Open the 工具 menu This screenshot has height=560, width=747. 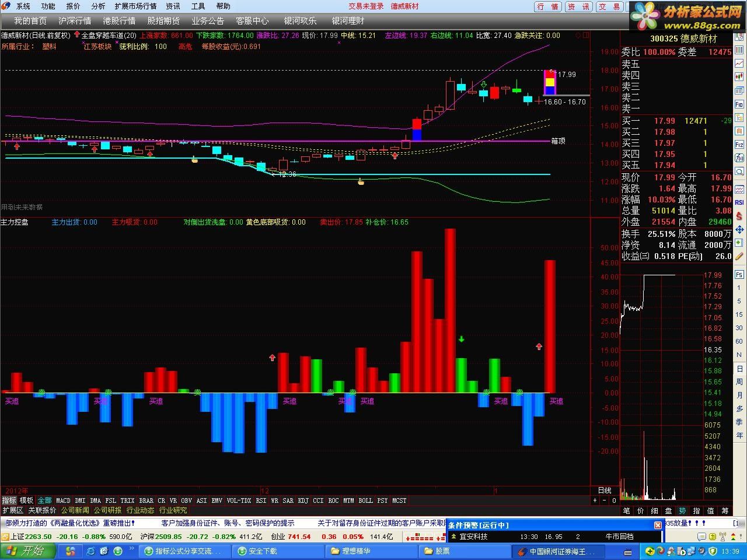[198, 6]
